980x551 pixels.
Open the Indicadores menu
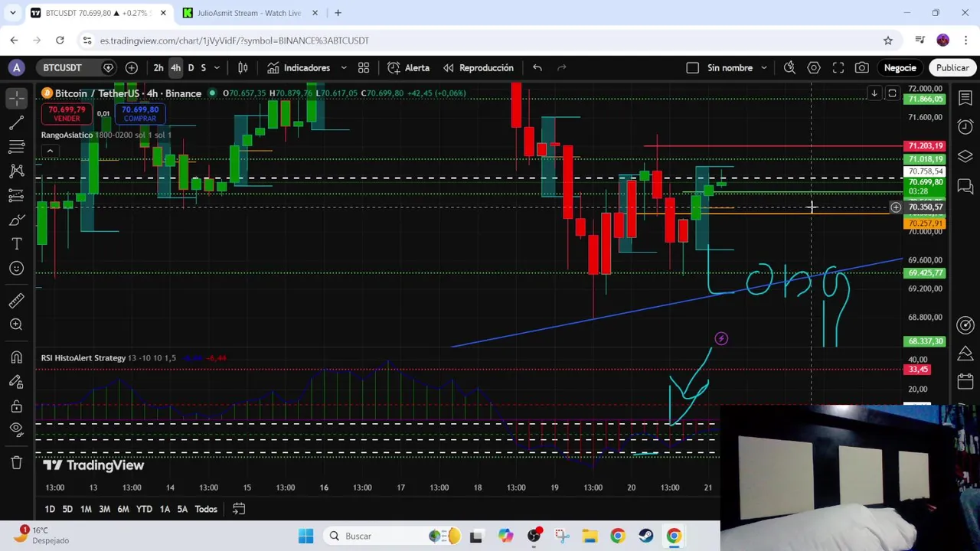(299, 68)
